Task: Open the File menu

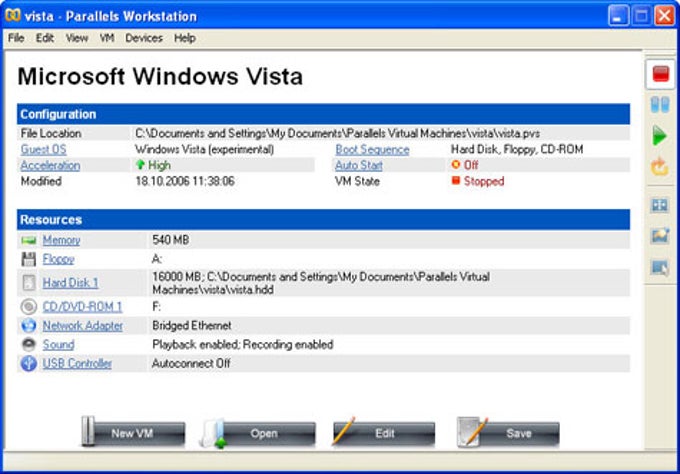Action: [x=16, y=38]
